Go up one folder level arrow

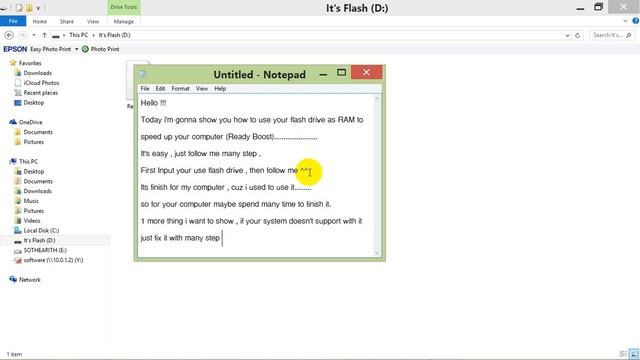[44, 36]
